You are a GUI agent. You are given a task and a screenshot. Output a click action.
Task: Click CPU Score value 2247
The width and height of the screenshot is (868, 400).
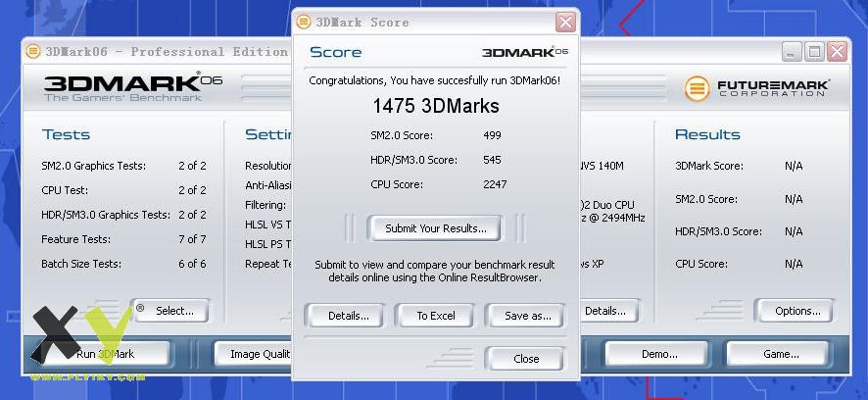(495, 184)
